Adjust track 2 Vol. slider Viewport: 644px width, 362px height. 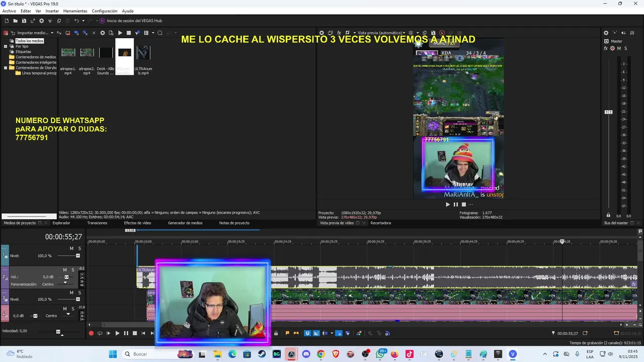coord(66,277)
